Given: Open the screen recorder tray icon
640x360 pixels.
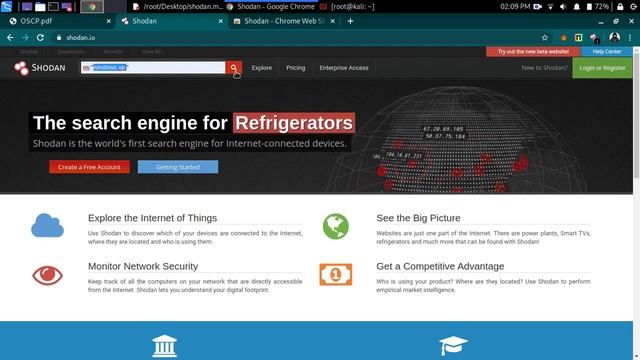Looking at the screenshot, I should pyautogui.click(x=538, y=7).
